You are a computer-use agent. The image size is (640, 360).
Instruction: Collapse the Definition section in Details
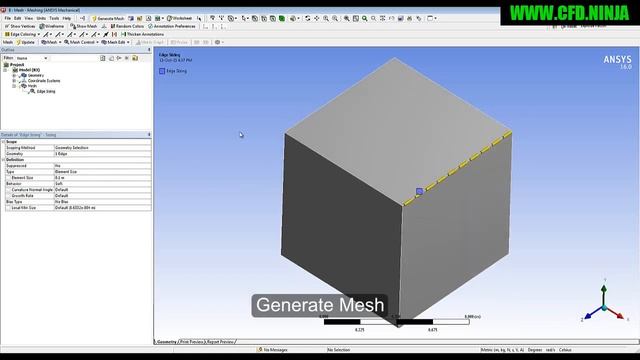pyautogui.click(x=3, y=160)
